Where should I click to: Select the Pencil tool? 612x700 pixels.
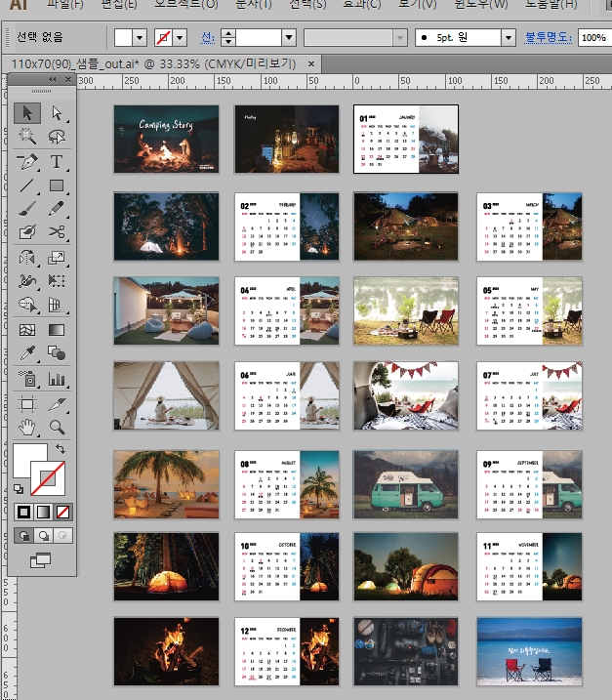click(x=57, y=209)
